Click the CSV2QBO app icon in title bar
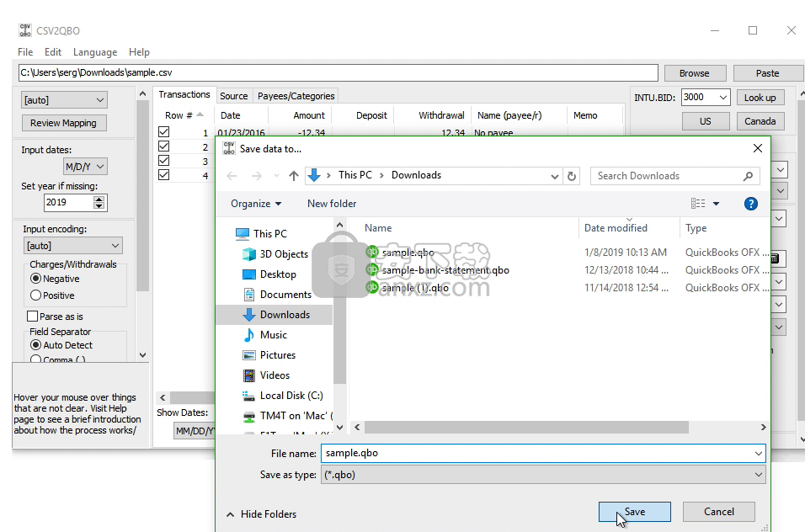The width and height of the screenshot is (805, 532). coord(25,30)
